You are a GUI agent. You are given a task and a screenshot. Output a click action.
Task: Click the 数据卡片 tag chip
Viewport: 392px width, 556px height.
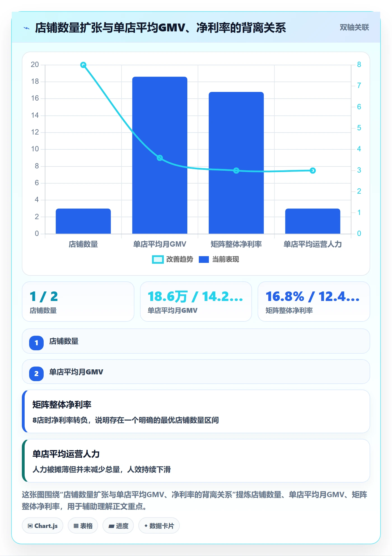click(x=159, y=526)
